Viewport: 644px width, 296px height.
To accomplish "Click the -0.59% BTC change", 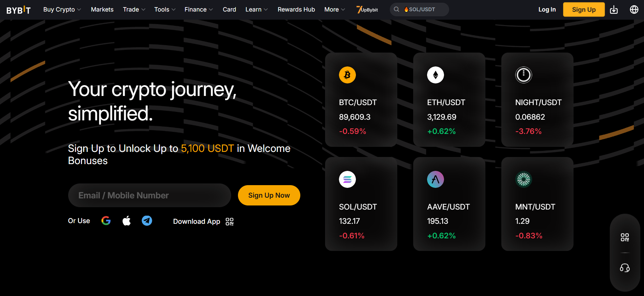I will tap(353, 131).
